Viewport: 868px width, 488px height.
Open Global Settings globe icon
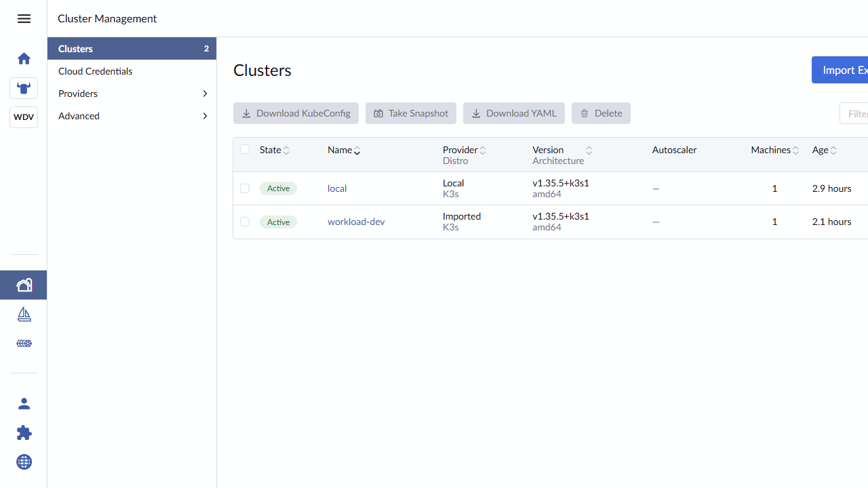click(24, 462)
